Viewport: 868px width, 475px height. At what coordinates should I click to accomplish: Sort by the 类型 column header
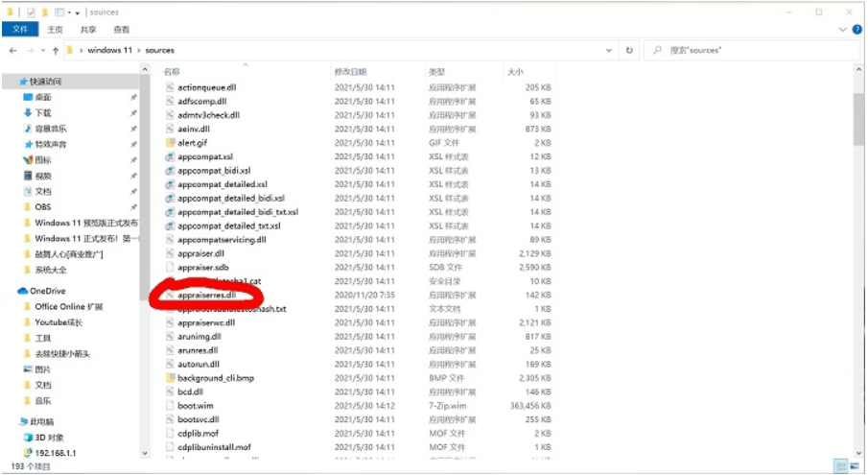coord(436,72)
